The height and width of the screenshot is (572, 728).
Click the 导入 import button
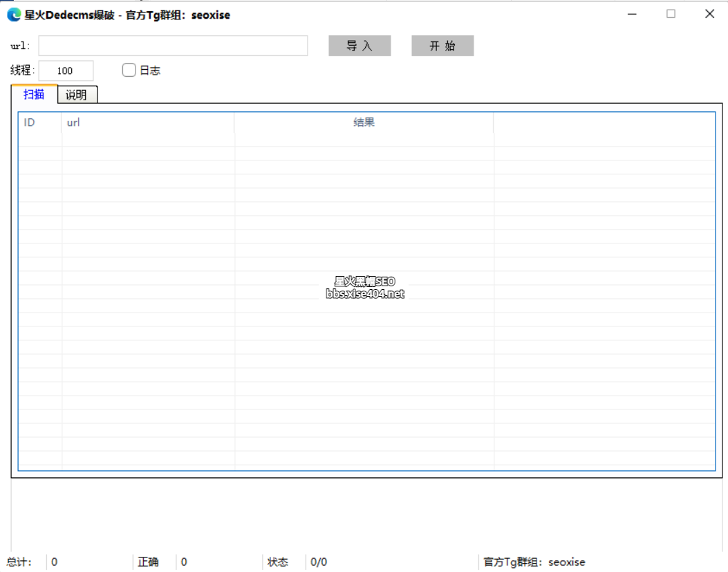(360, 46)
